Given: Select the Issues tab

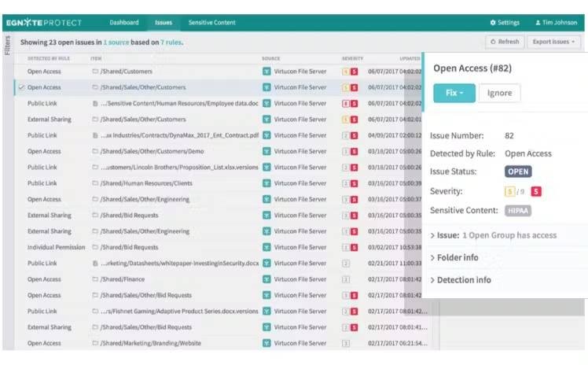Looking at the screenshot, I should coord(164,23).
